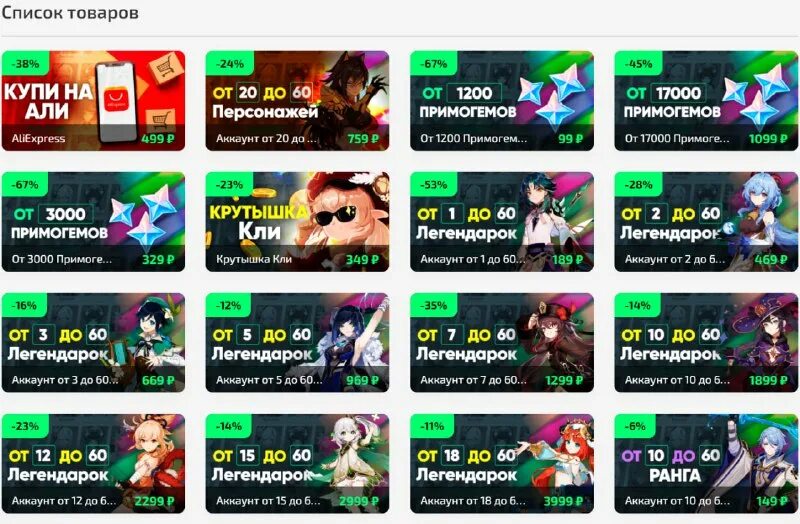
Task: Open the AliExpress product card
Action: click(93, 101)
